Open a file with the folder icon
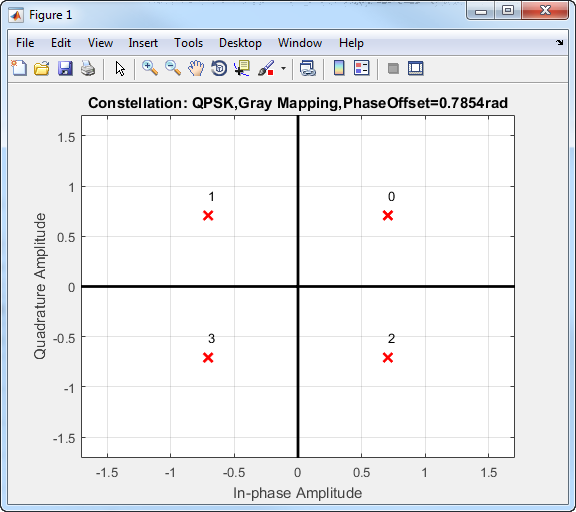576x512 pixels. tap(42, 68)
